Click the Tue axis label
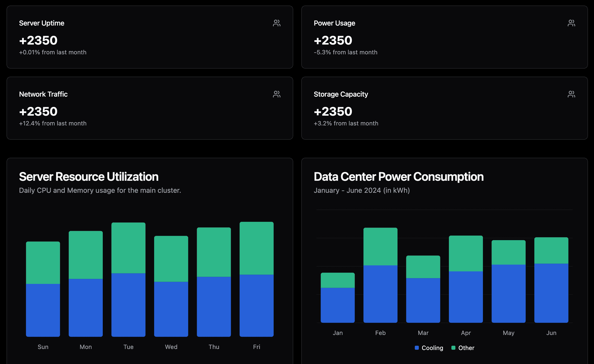Screen dimensions: 594x364 [128, 347]
